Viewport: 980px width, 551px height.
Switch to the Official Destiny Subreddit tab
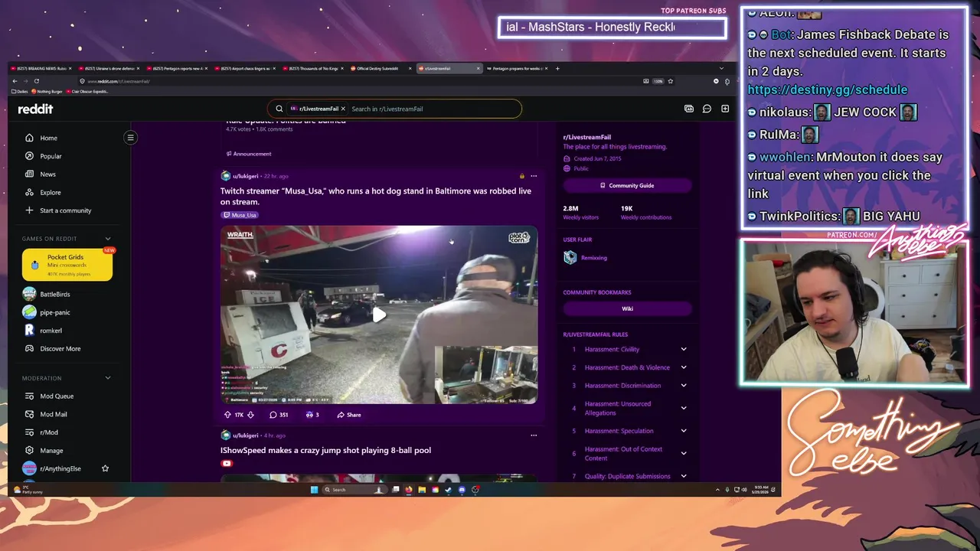[381, 68]
